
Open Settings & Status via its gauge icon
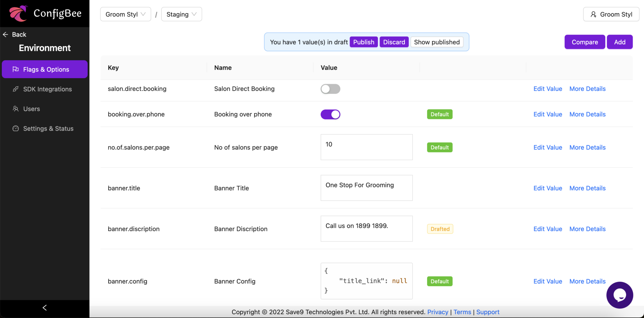click(16, 128)
